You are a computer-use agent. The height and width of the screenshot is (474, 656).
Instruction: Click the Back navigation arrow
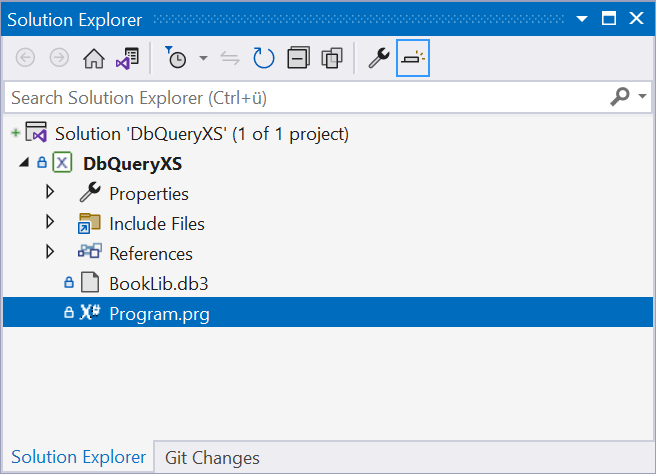(x=25, y=58)
